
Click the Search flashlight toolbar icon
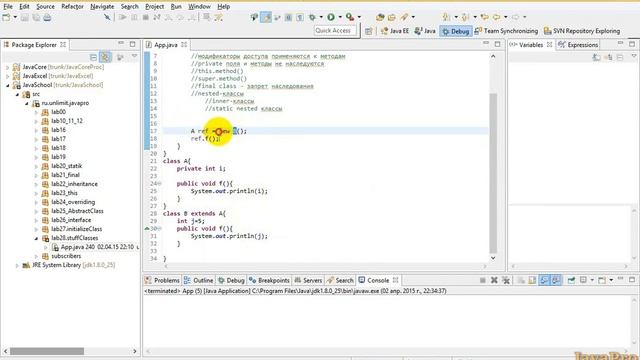click(x=404, y=17)
